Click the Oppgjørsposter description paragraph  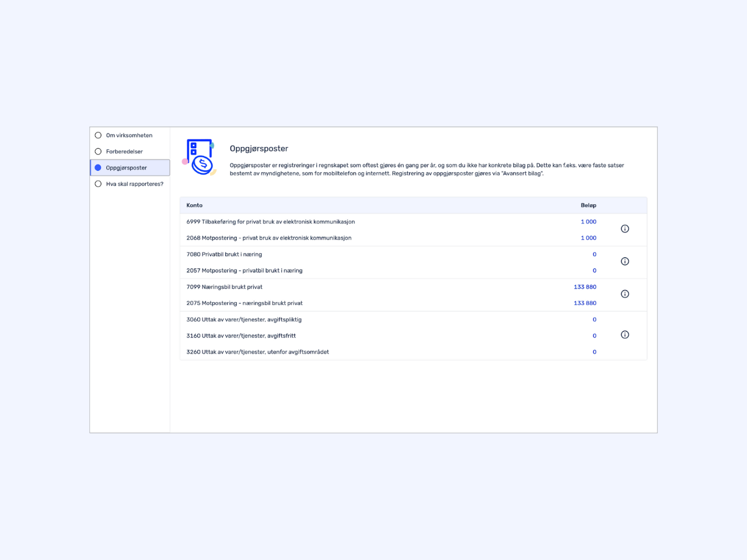coord(427,169)
